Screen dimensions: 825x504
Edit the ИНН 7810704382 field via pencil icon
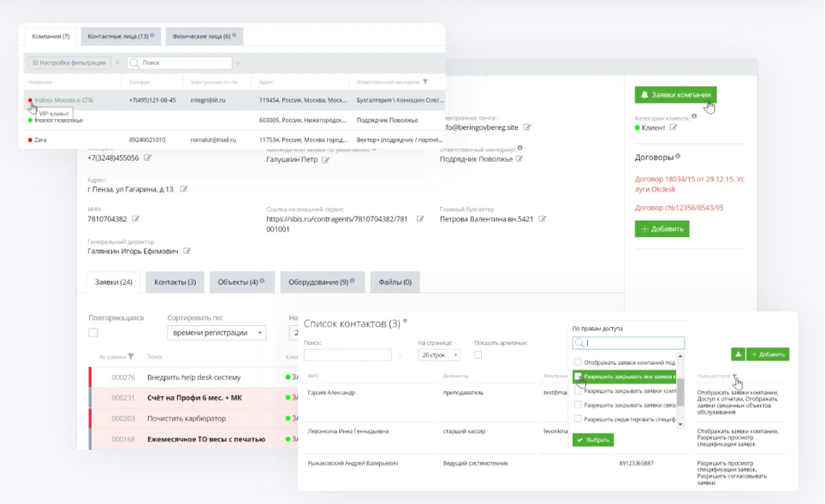pos(136,220)
